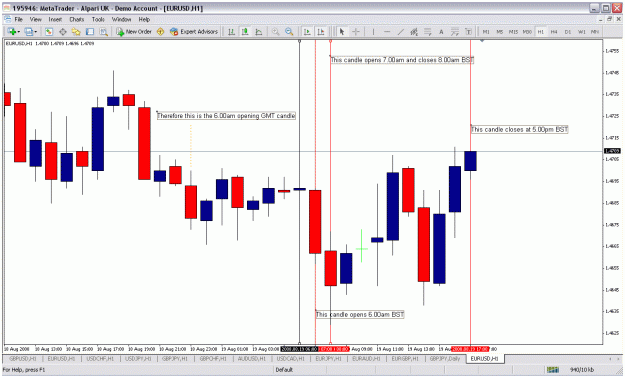Select the green cross marker on the chart
This screenshot has height=376, width=625.
(x=362, y=248)
